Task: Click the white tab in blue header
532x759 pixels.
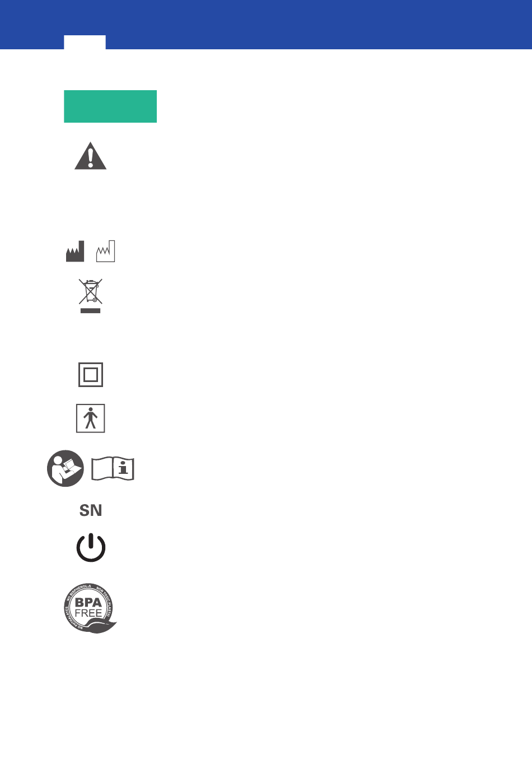Action: point(85,43)
